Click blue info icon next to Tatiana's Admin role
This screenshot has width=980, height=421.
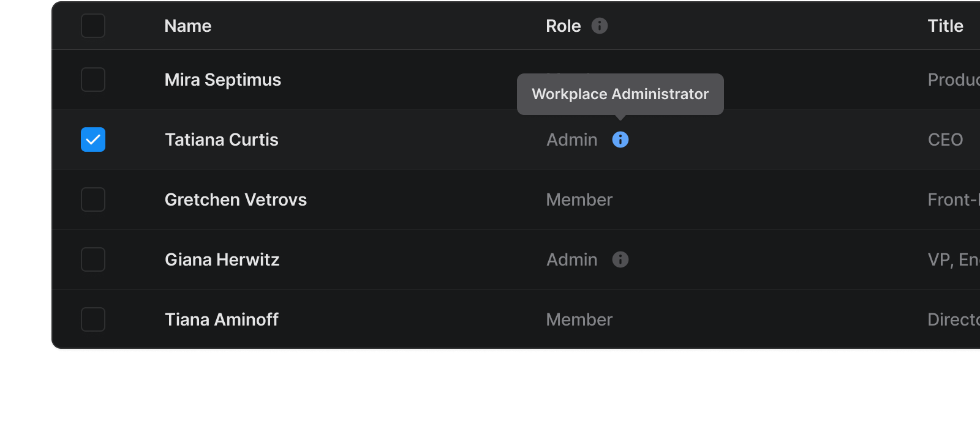click(620, 140)
